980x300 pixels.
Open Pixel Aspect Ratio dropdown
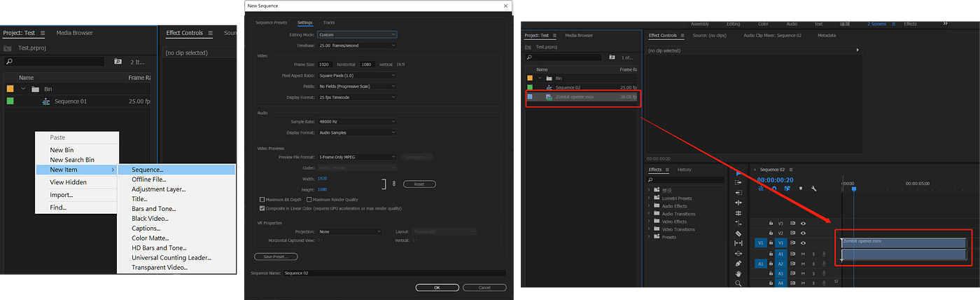357,75
